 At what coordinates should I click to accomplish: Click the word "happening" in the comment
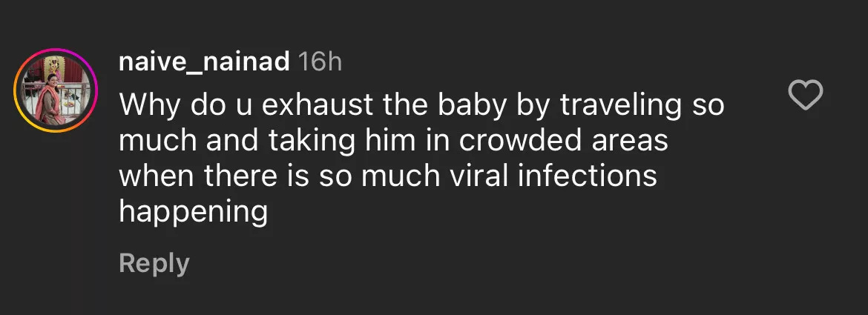tap(193, 213)
